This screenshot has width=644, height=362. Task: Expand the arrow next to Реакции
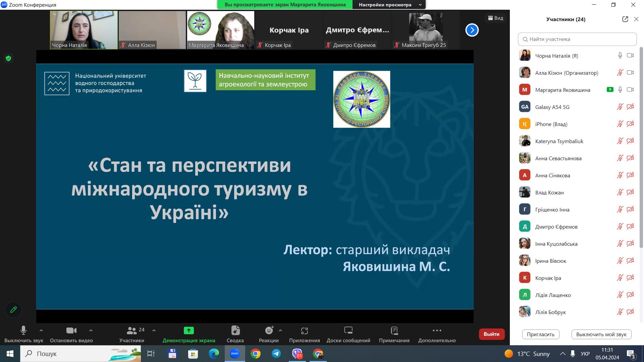[280, 330]
